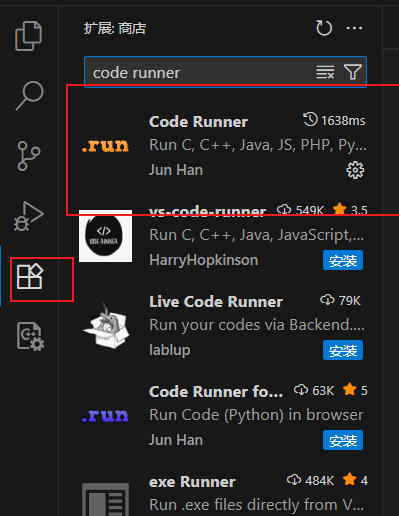
Task: Click vs-code-runner 549K download count
Action: coord(300,210)
